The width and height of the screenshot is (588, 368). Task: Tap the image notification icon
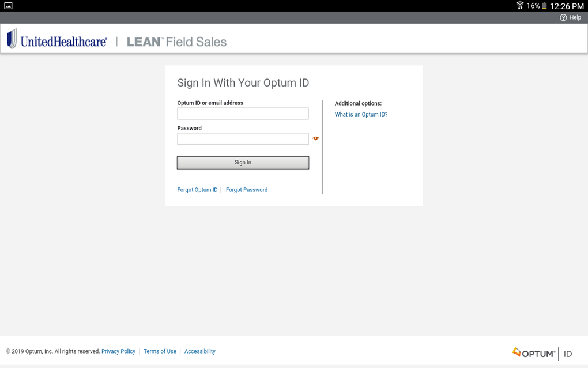tap(8, 6)
